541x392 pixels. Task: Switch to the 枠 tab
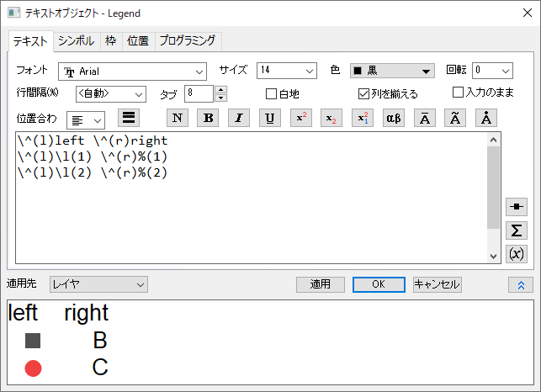111,41
